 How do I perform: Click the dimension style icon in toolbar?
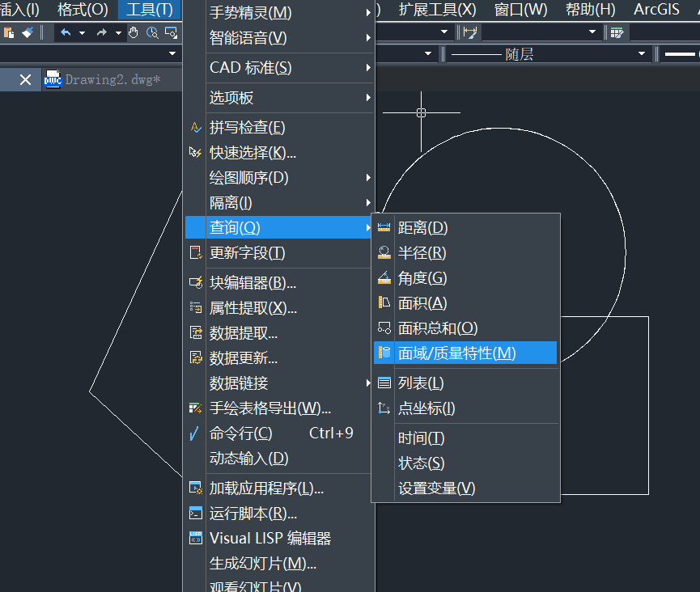[470, 32]
